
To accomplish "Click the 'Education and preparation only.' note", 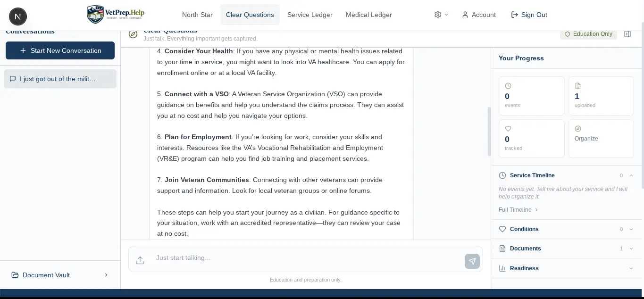I will (x=306, y=280).
